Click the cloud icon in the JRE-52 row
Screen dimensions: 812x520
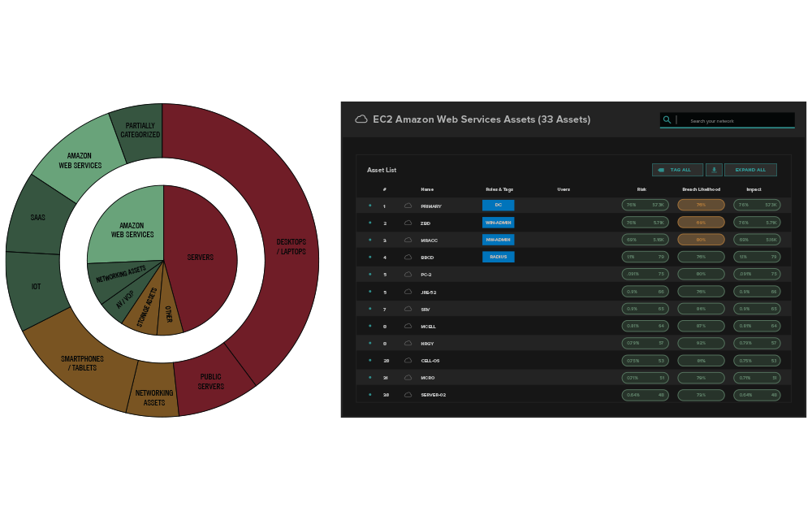click(408, 292)
